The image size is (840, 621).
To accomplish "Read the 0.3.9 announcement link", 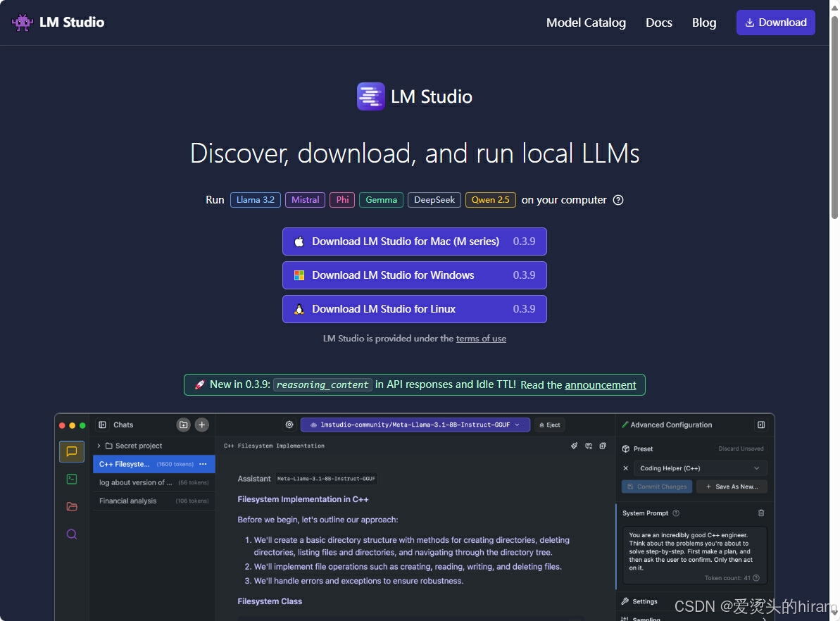I will 600,384.
